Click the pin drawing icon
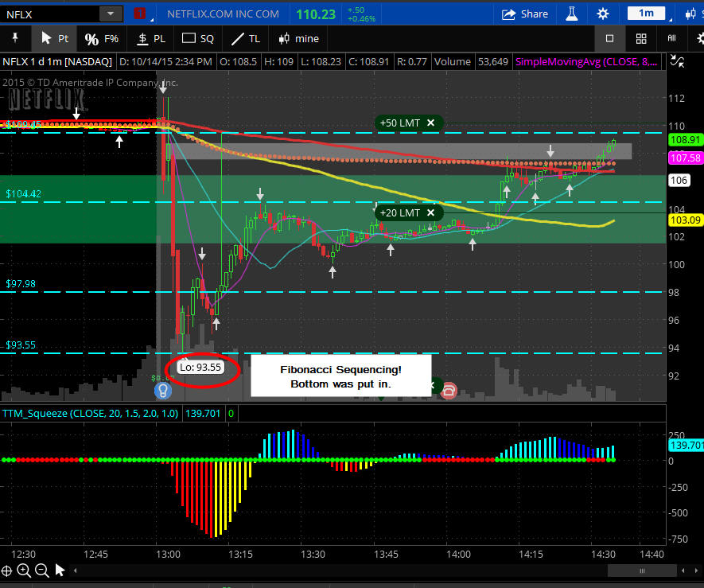Viewport: 704px width, 588px height. [14, 38]
